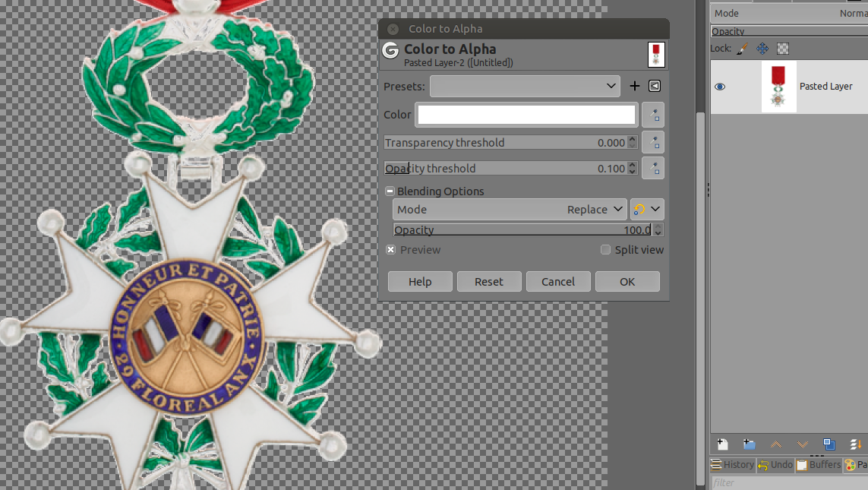This screenshot has height=490, width=868.
Task: Click the Pasted Layer thumbnail
Action: [x=779, y=87]
